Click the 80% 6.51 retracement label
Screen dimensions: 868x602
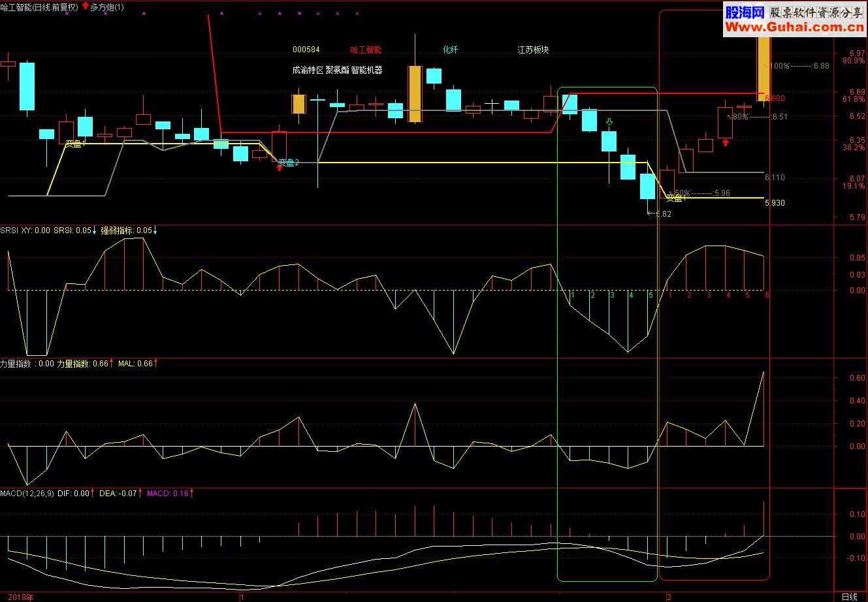point(759,117)
